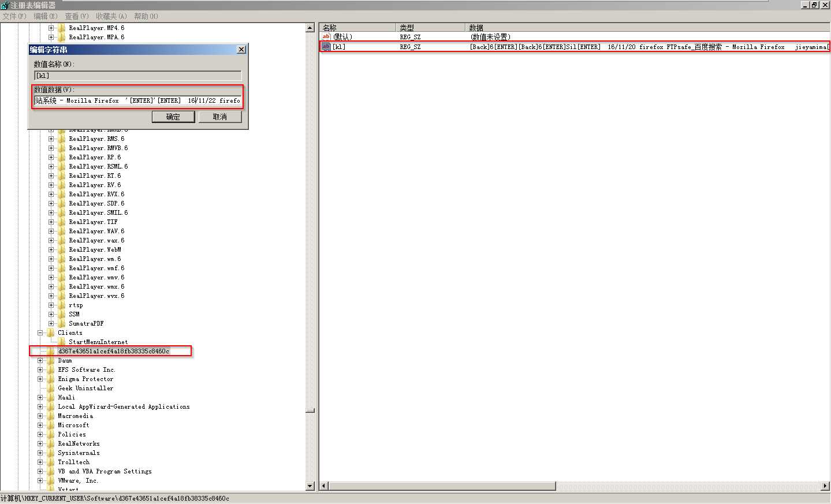831x504 pixels.
Task: Select the RealPlayer.TIF key
Action: [93, 222]
